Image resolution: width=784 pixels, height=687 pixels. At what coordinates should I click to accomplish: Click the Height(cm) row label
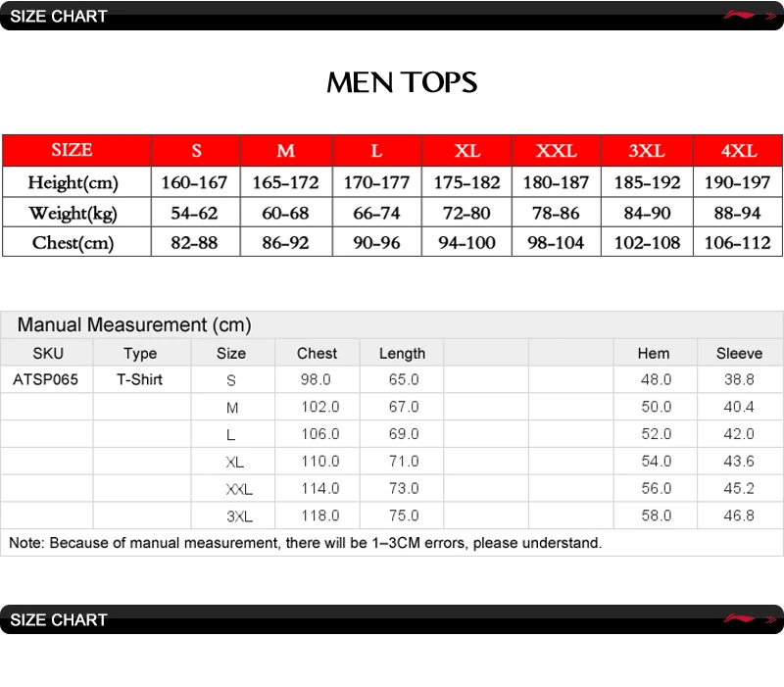click(73, 182)
